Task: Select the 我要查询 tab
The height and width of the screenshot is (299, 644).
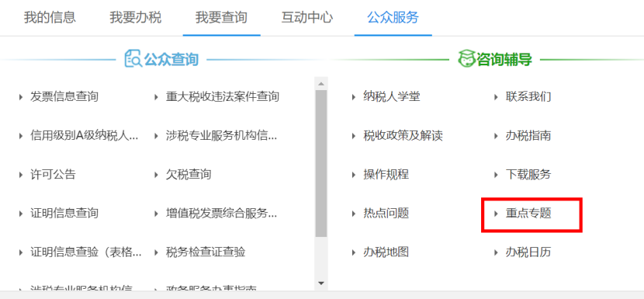Action: 221,18
